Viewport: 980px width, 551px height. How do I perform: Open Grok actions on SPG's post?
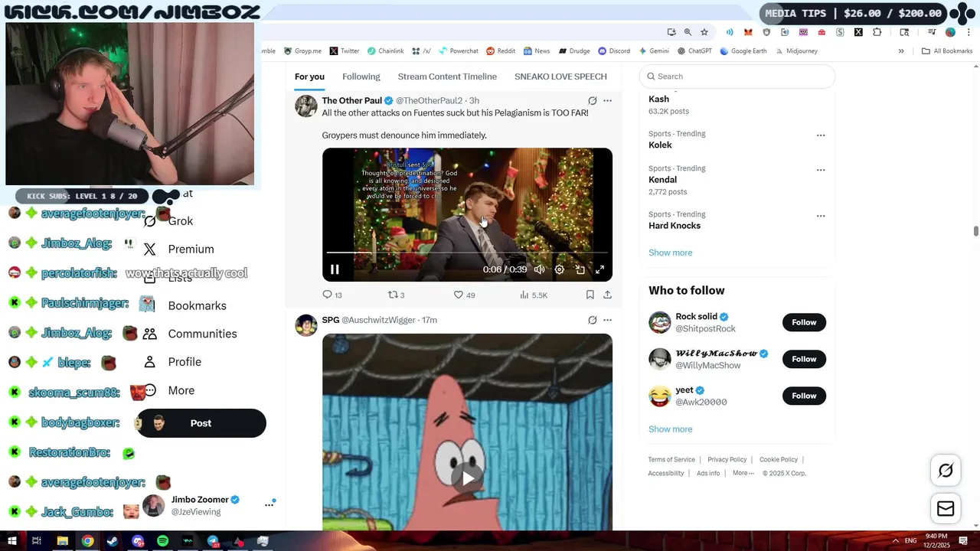click(x=592, y=320)
